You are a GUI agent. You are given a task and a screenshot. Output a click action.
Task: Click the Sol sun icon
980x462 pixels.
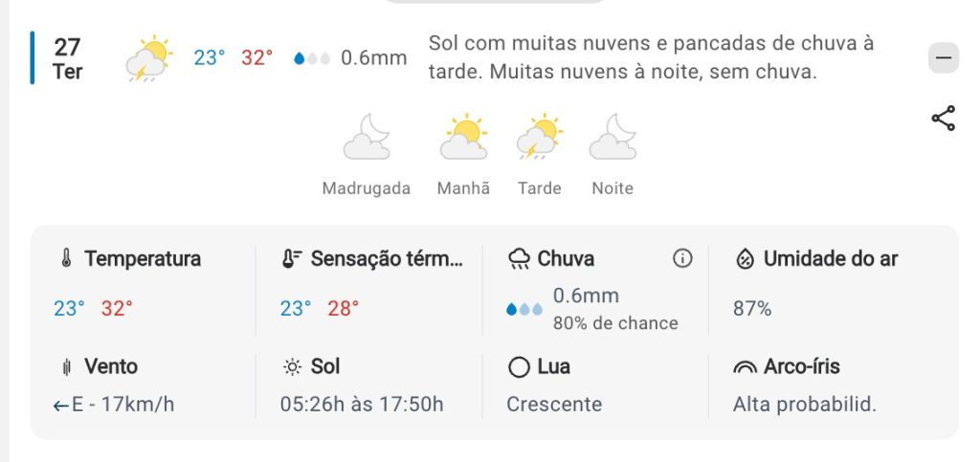click(292, 367)
